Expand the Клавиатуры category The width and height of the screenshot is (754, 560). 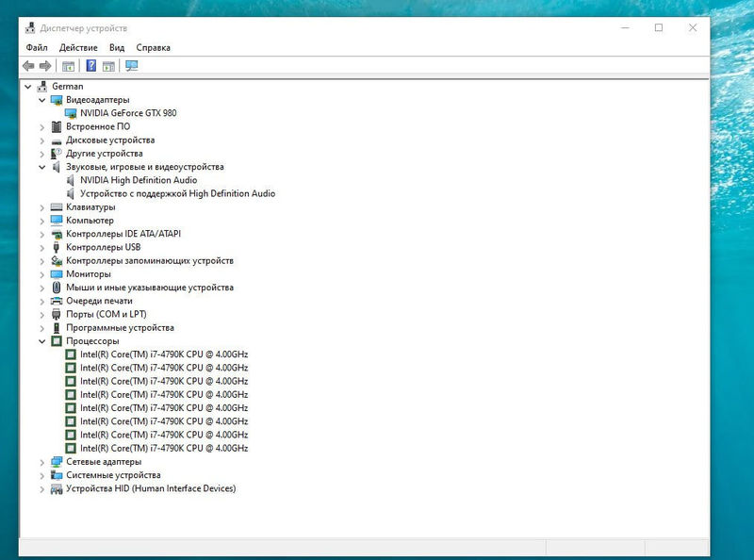(x=41, y=207)
